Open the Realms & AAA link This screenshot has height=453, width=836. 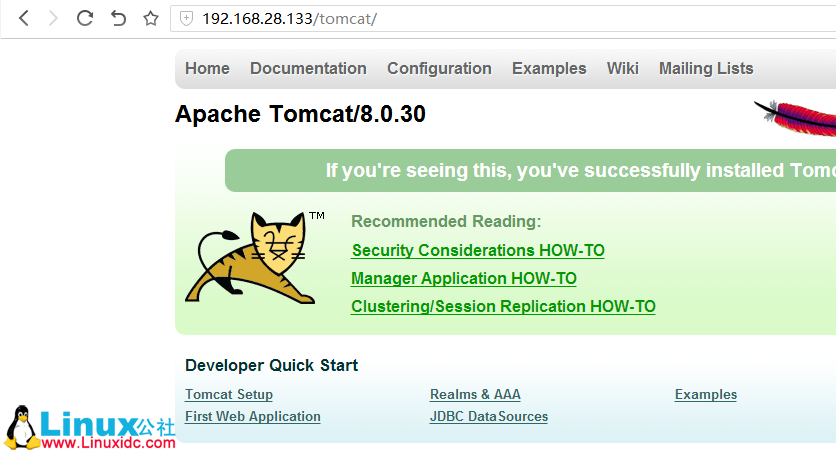[475, 394]
